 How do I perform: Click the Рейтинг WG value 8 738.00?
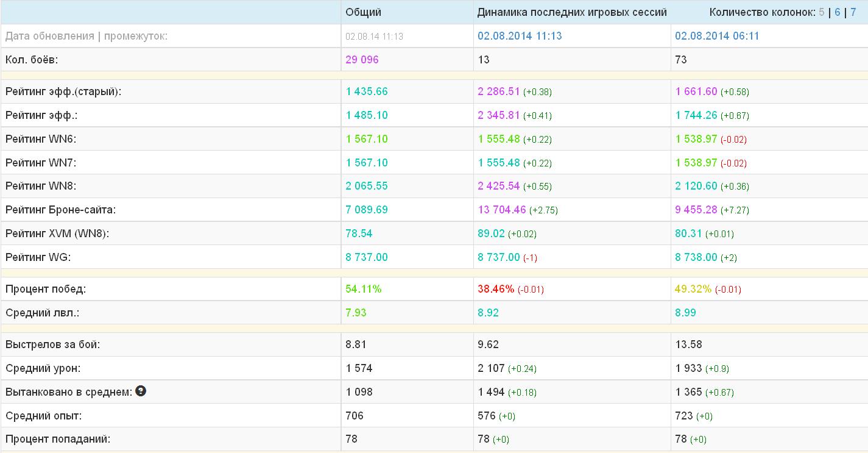(x=696, y=257)
